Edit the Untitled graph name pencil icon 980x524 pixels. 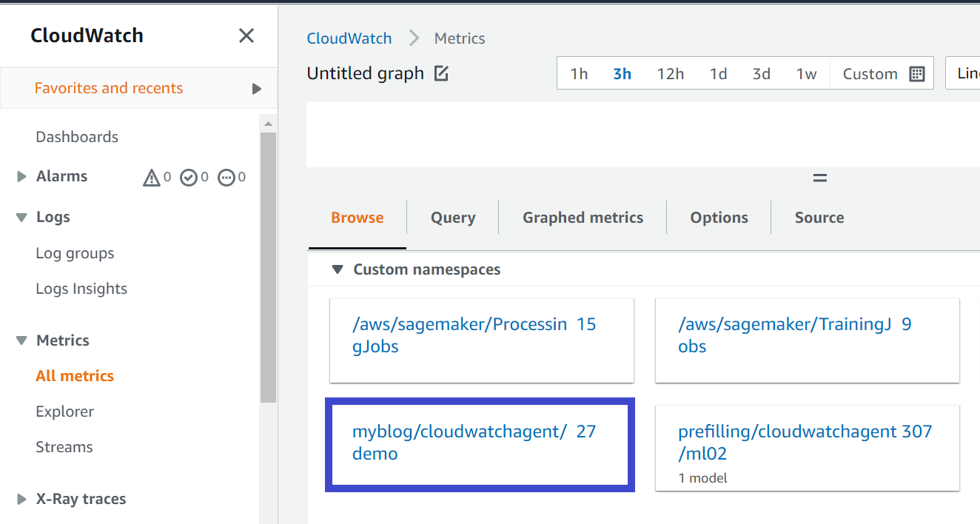coord(441,73)
